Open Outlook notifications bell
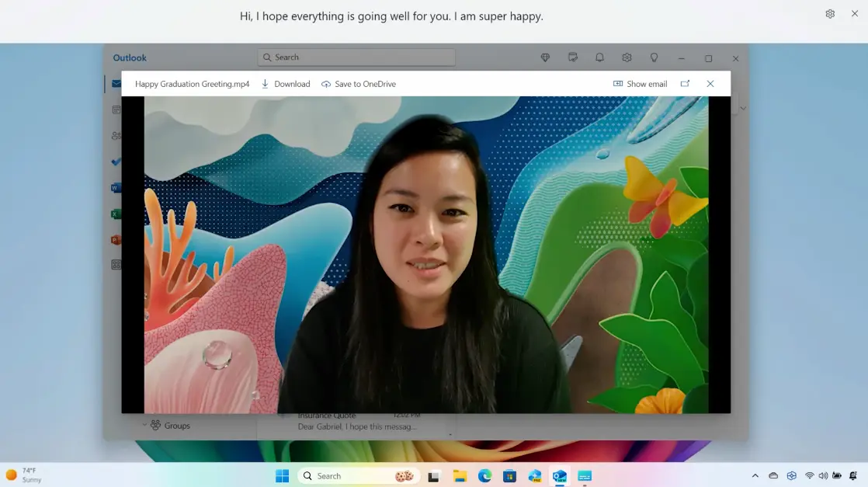Image resolution: width=868 pixels, height=487 pixels. 599,57
